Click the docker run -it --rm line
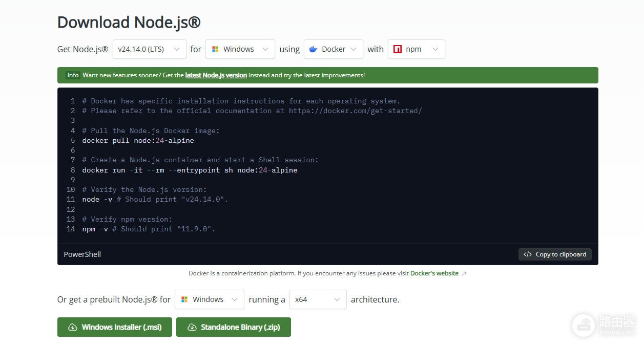 tap(190, 170)
